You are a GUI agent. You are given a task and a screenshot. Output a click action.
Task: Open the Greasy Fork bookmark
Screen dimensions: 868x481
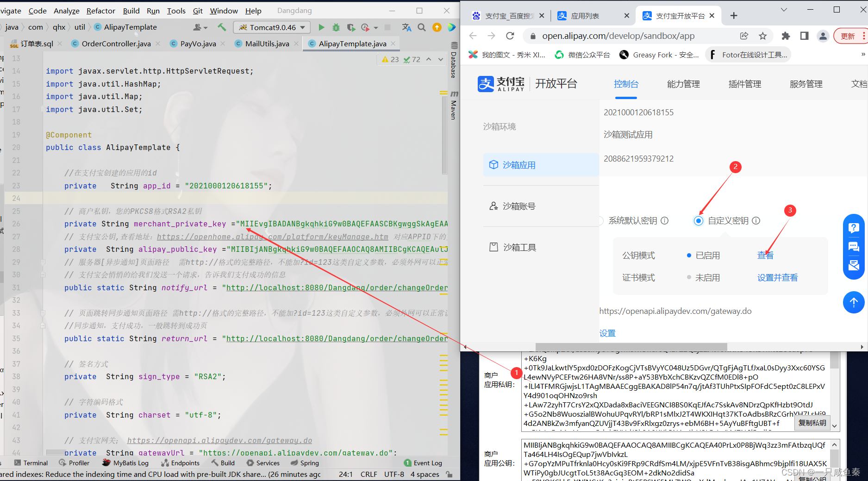pyautogui.click(x=659, y=55)
